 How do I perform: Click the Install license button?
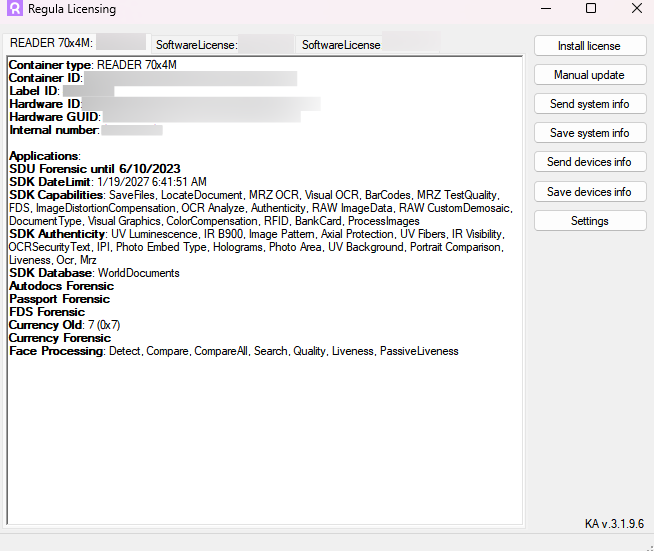590,46
